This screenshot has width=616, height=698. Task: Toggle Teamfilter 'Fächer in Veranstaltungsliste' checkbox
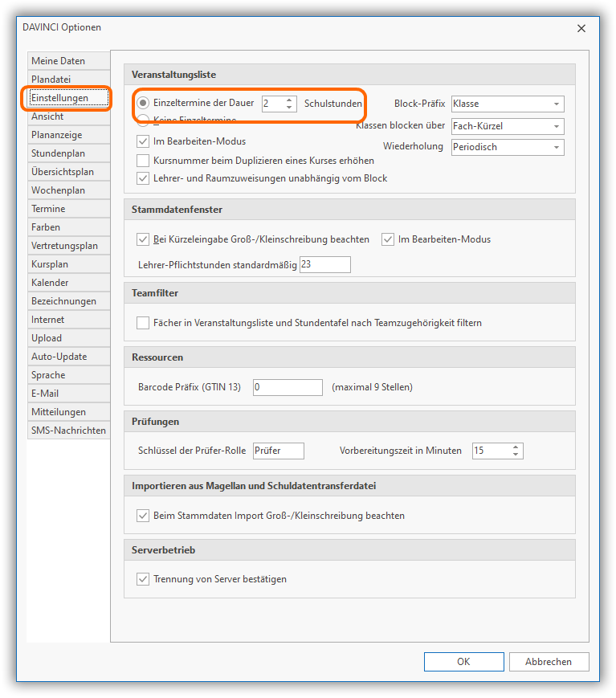tap(144, 323)
